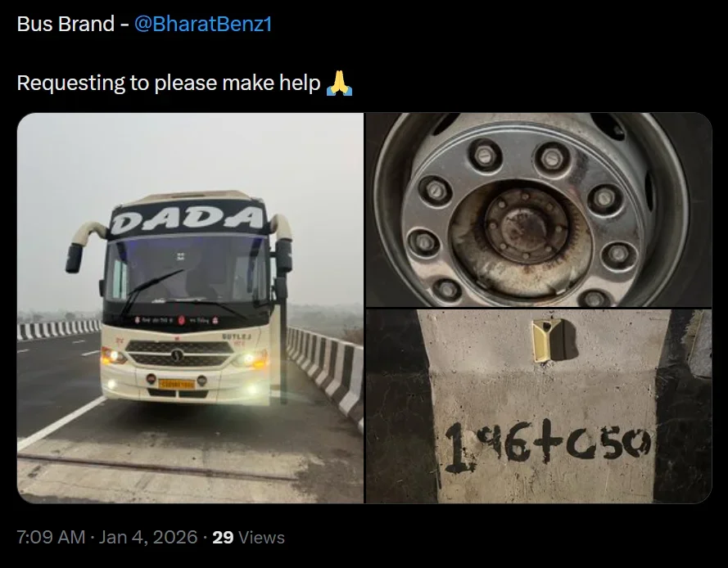728x568 pixels.
Task: Click the bus's yellow license plate
Action: pyautogui.click(x=176, y=384)
